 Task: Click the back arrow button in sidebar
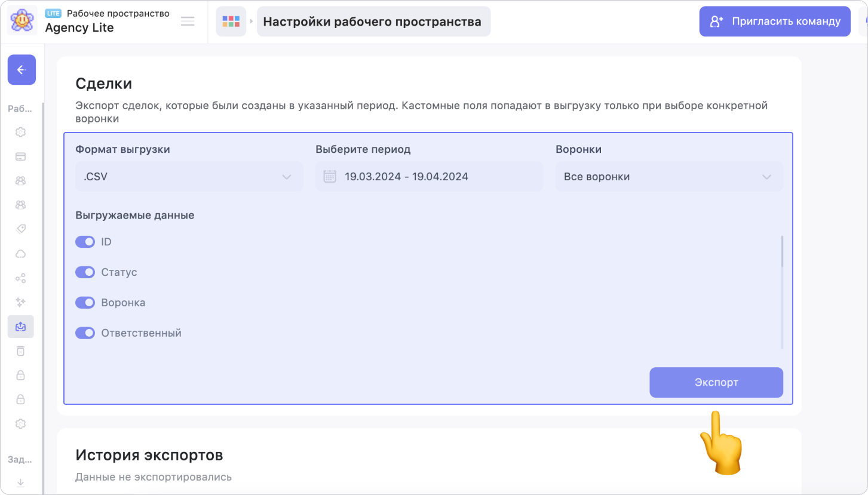pos(22,70)
